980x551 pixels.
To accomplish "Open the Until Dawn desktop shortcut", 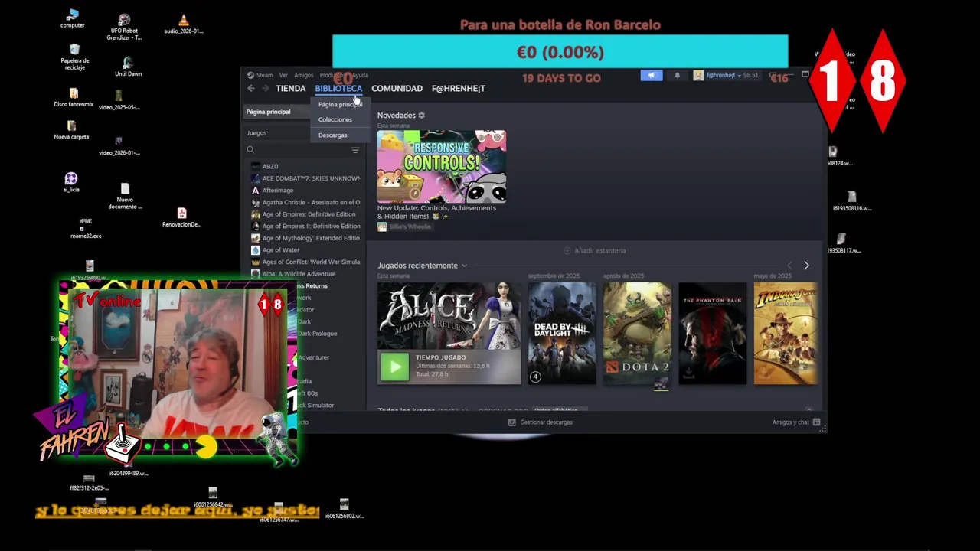I will pos(128,67).
